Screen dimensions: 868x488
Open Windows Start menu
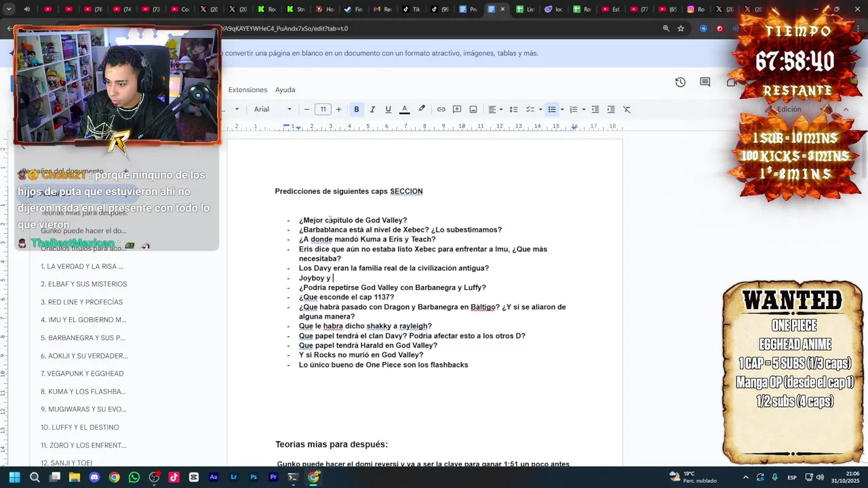click(14, 477)
